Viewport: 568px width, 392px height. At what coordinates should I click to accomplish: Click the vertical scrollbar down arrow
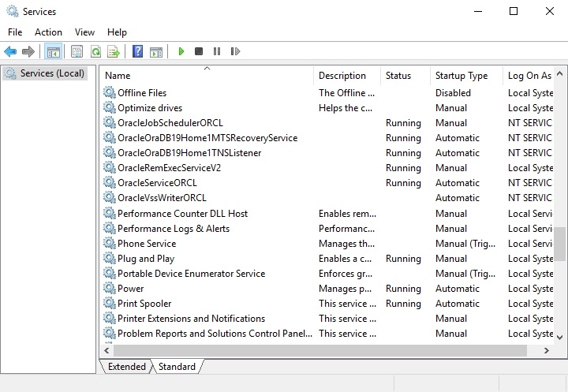[559, 338]
